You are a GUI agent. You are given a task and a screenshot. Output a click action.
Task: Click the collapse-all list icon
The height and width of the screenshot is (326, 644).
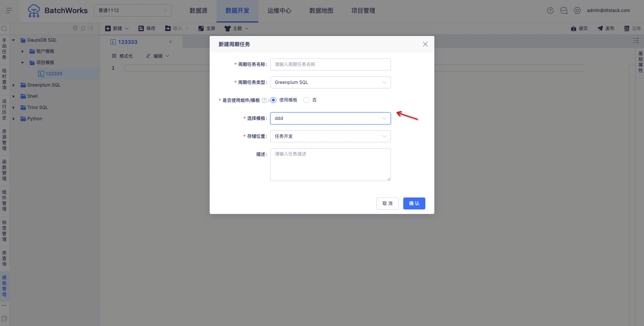click(x=91, y=28)
